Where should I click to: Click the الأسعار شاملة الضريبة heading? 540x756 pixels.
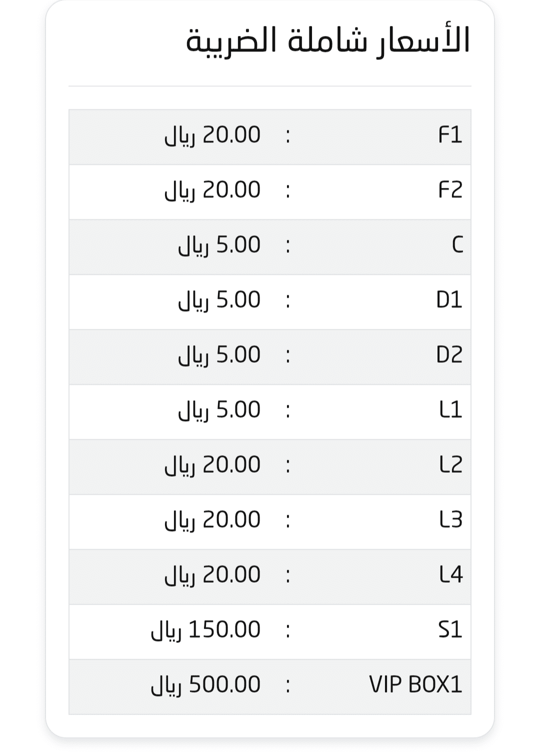point(328,41)
